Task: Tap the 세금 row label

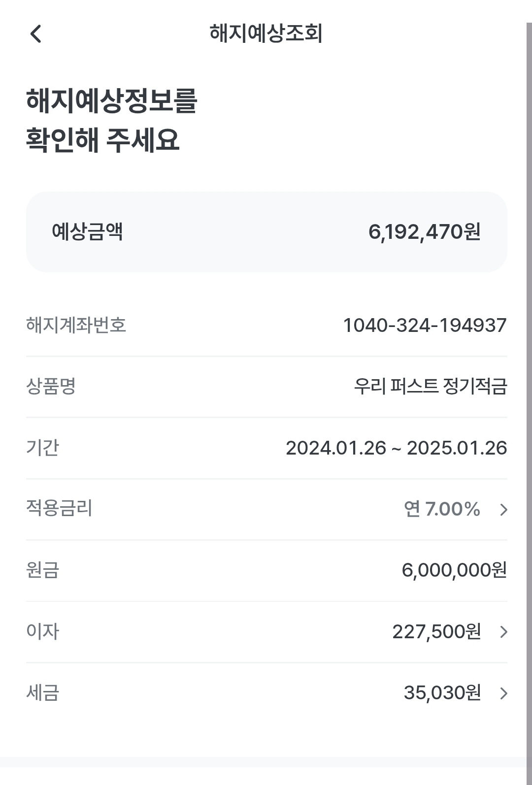Action: pos(43,693)
